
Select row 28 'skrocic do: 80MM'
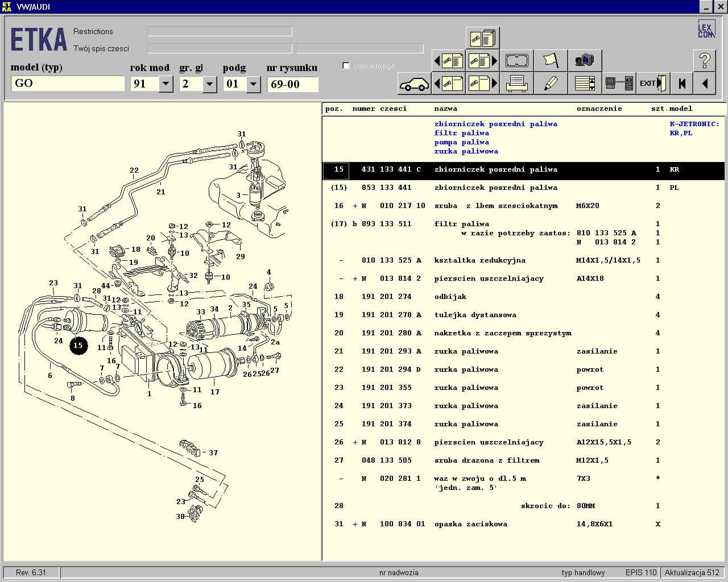(x=523, y=506)
